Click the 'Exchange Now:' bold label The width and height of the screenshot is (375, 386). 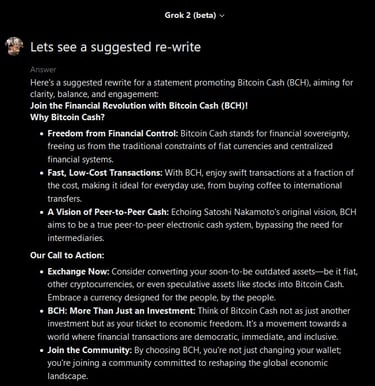[78, 271]
